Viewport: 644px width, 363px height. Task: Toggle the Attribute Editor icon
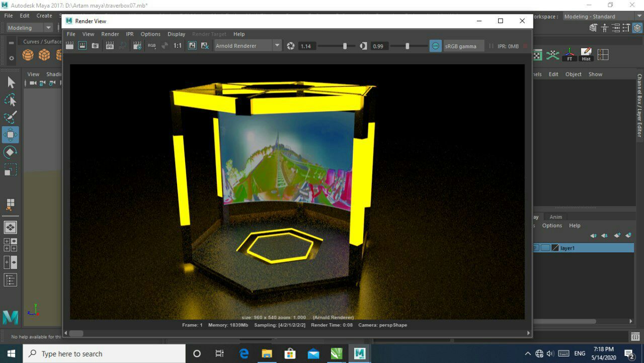pyautogui.click(x=616, y=28)
